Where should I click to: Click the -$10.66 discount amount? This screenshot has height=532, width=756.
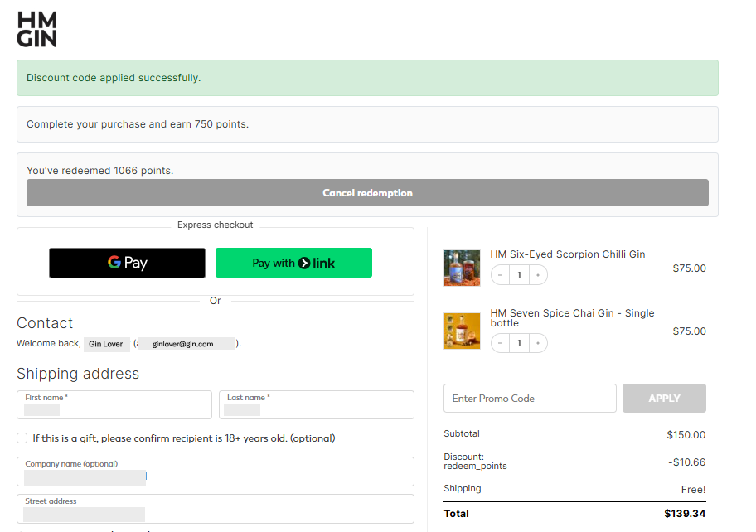686,462
